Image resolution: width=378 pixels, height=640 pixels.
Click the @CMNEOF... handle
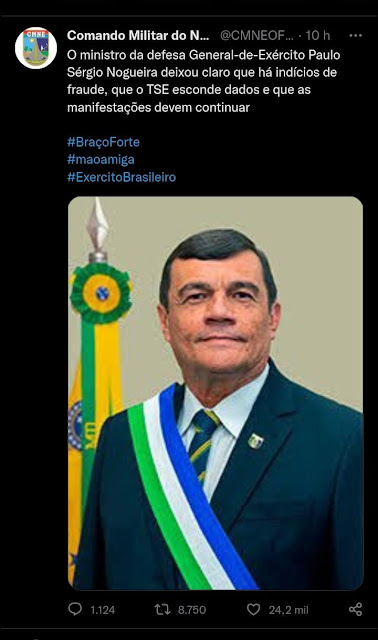pos(256,36)
